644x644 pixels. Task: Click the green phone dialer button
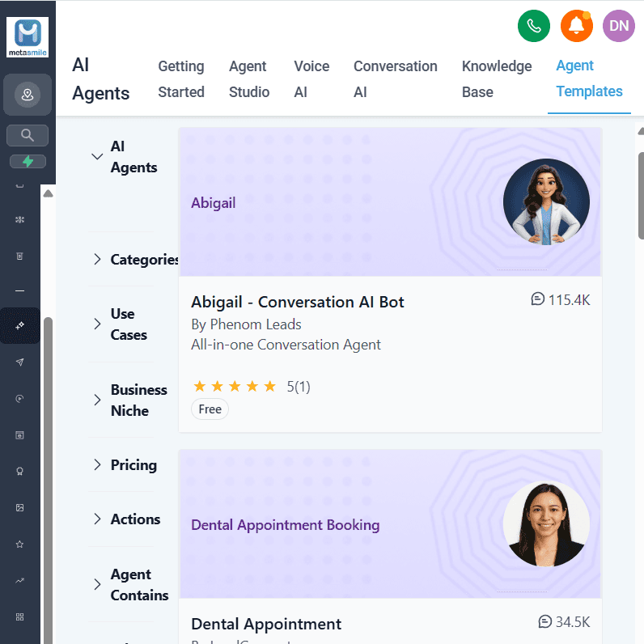[x=533, y=26]
